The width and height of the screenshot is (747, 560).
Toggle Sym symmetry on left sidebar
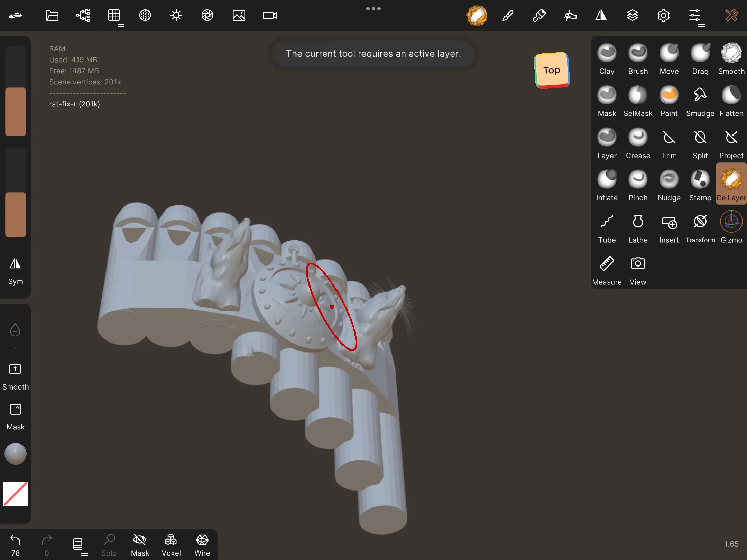[15, 271]
